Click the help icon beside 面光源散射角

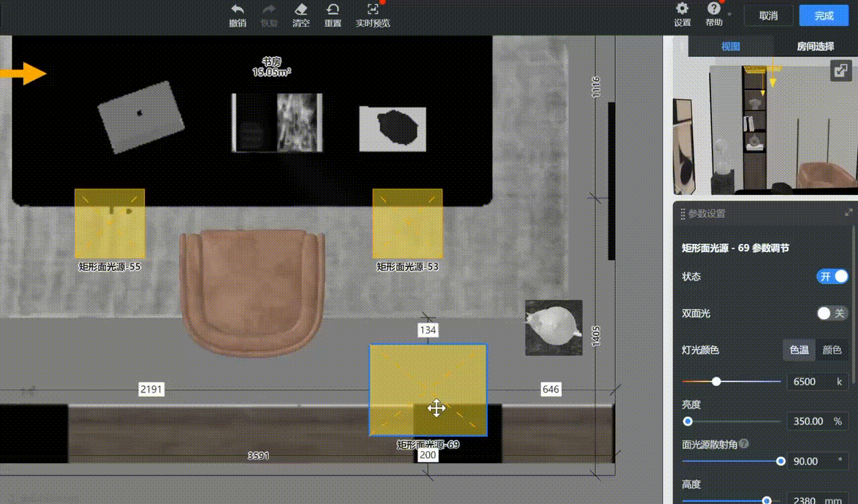coord(744,444)
